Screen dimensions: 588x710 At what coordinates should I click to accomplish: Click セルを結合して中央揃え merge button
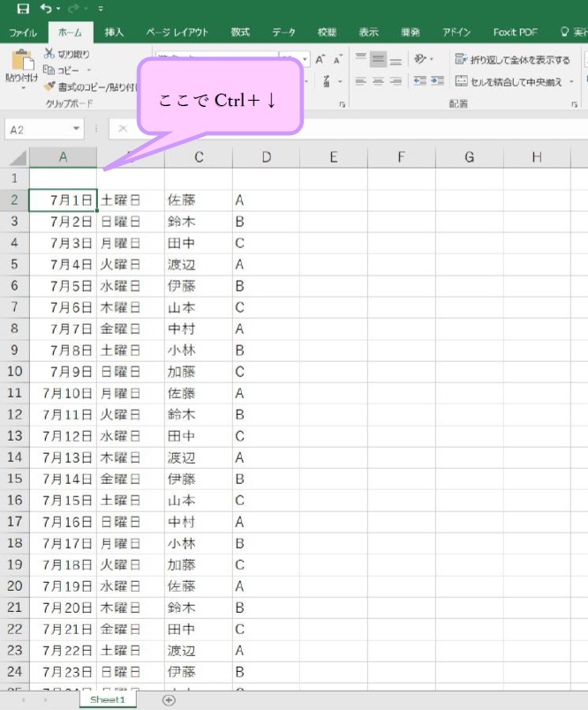tap(509, 81)
